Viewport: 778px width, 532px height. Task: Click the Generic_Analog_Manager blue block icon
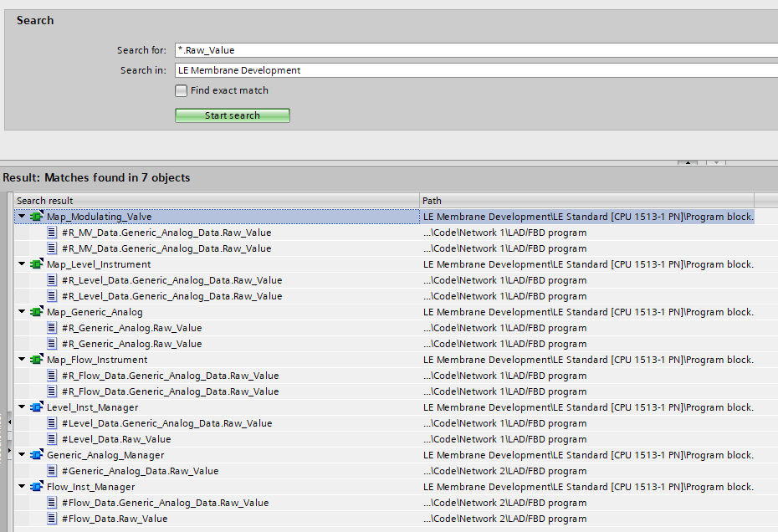(36, 455)
